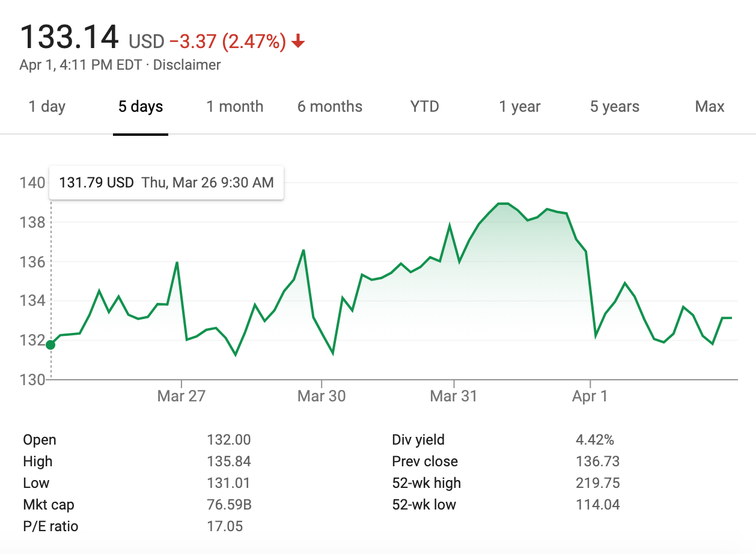Image resolution: width=756 pixels, height=554 pixels.
Task: Click the Prev close value 136.73
Action: [597, 461]
